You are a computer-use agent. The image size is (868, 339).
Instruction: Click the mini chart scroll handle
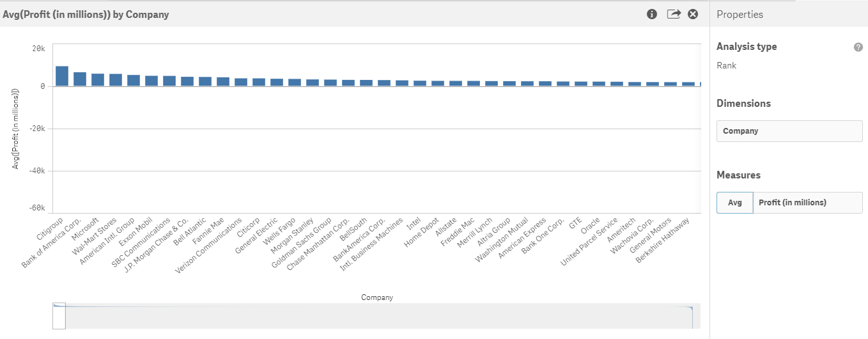59,316
